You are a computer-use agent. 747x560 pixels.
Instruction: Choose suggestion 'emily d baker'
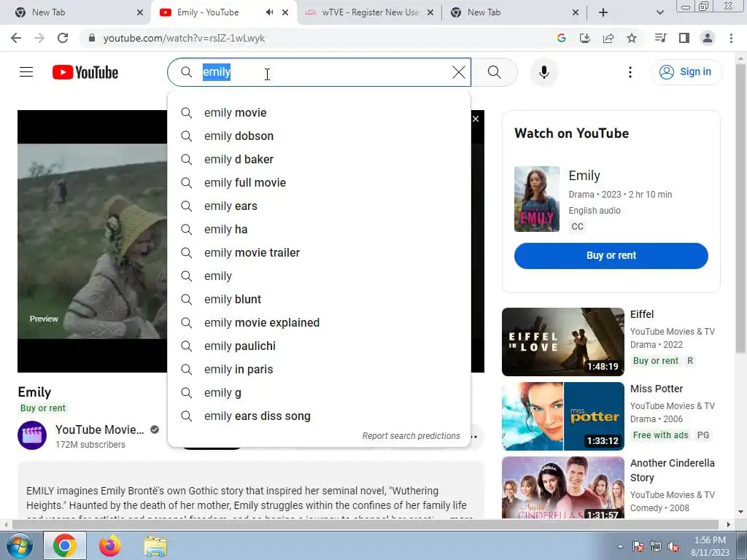[319, 160]
